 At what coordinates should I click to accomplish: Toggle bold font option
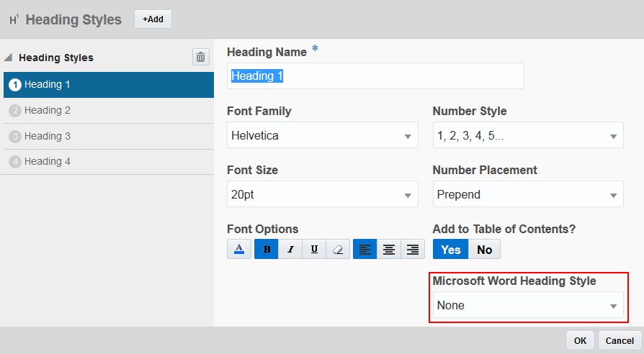[x=267, y=250]
